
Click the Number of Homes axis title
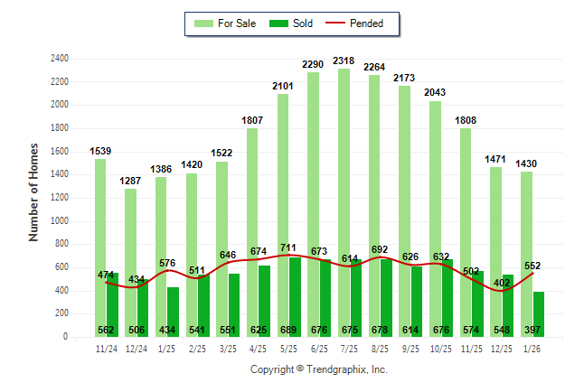coord(34,191)
